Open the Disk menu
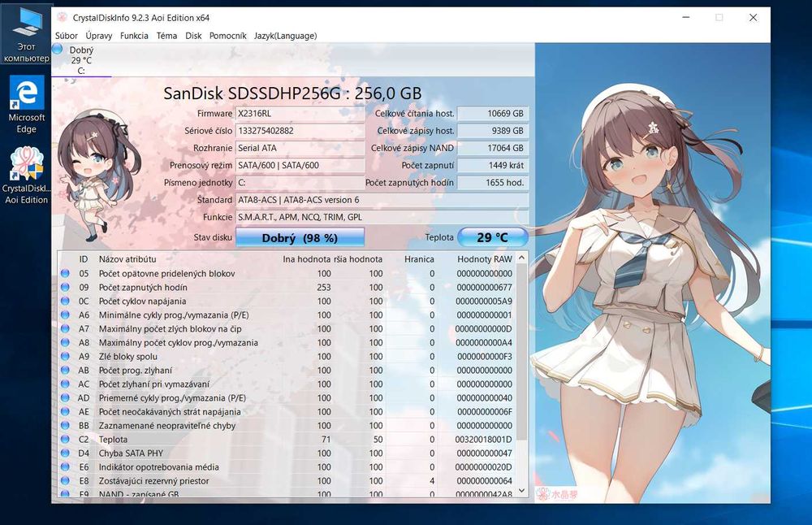 coord(193,36)
